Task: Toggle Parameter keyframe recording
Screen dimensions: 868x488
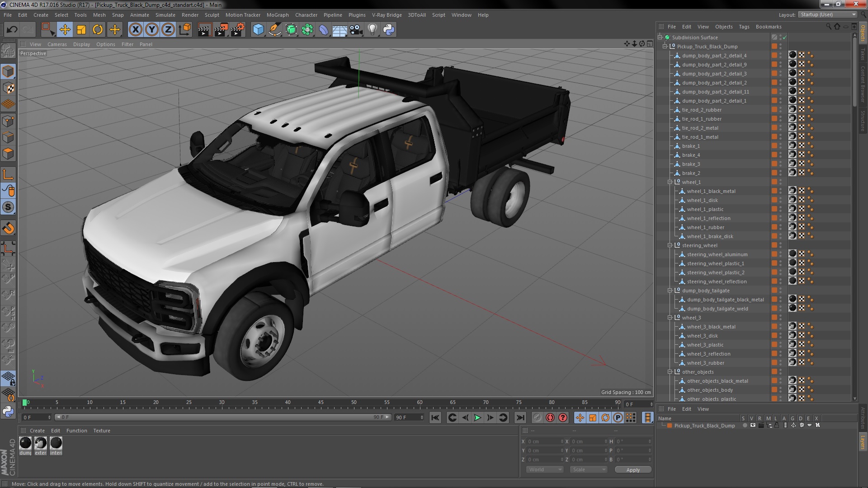Action: pyautogui.click(x=618, y=418)
